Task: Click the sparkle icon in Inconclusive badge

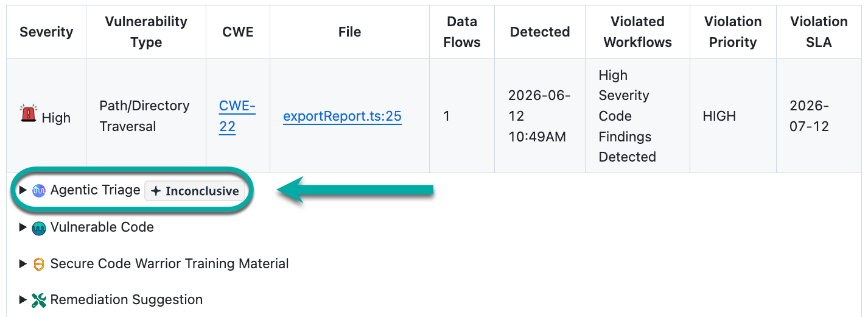Action: pos(156,191)
